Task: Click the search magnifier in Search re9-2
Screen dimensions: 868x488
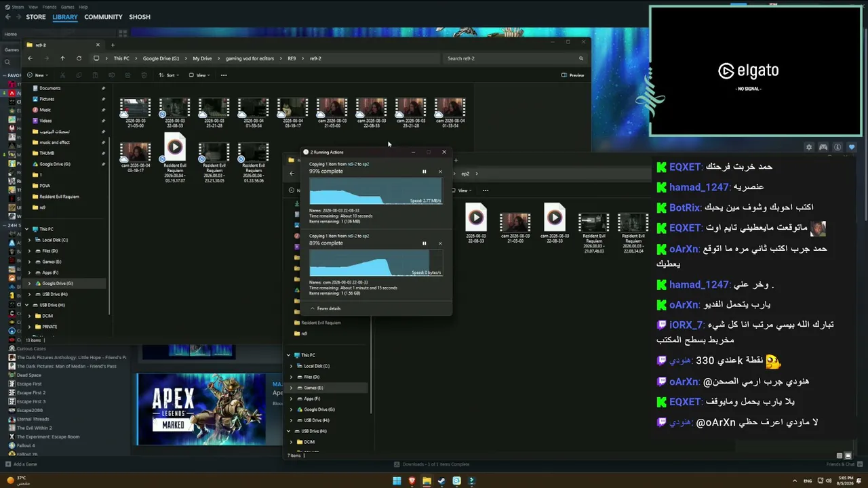Action: pos(581,58)
